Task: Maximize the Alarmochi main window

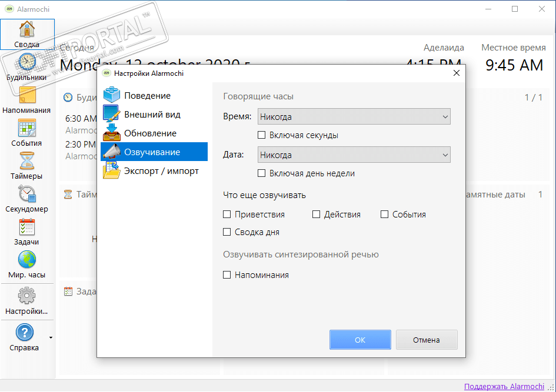Action: pyautogui.click(x=515, y=9)
